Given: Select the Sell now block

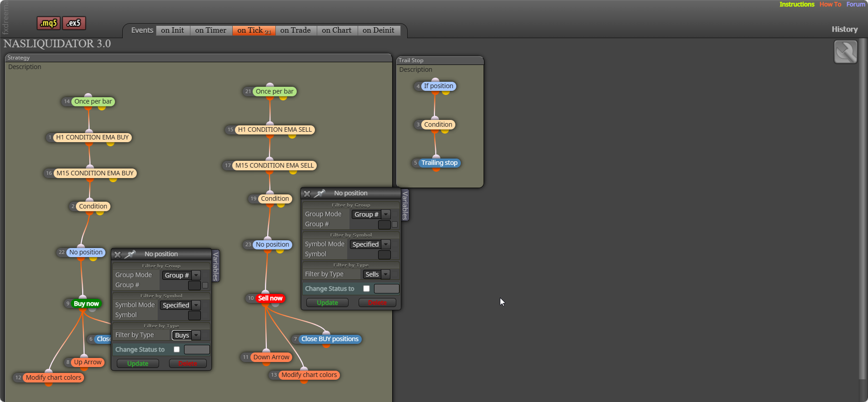Looking at the screenshot, I should (x=270, y=298).
